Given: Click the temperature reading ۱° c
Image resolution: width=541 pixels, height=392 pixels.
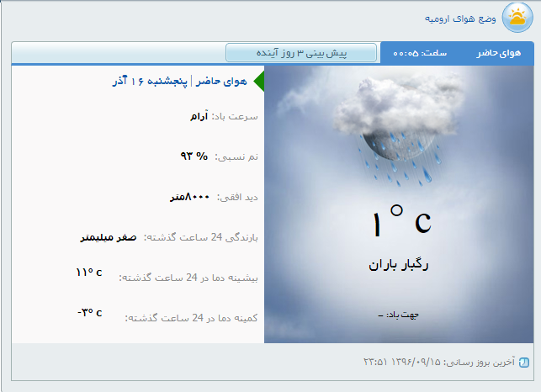Looking at the screenshot, I should [402, 220].
